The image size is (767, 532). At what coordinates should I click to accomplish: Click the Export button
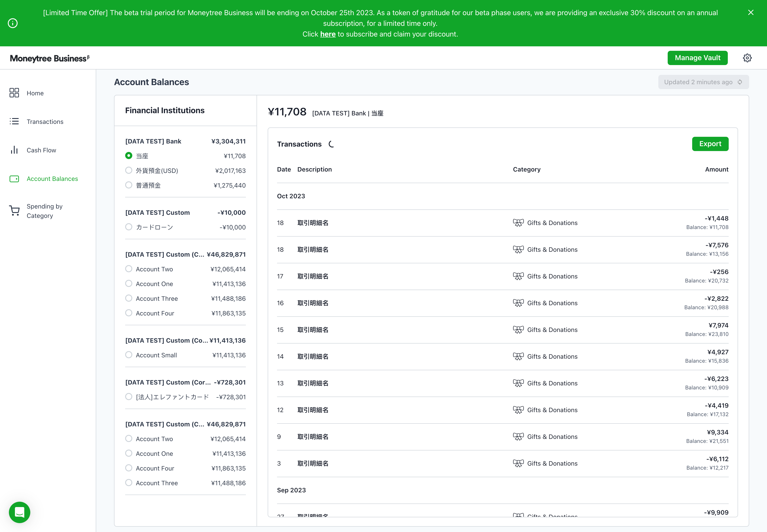(x=710, y=144)
